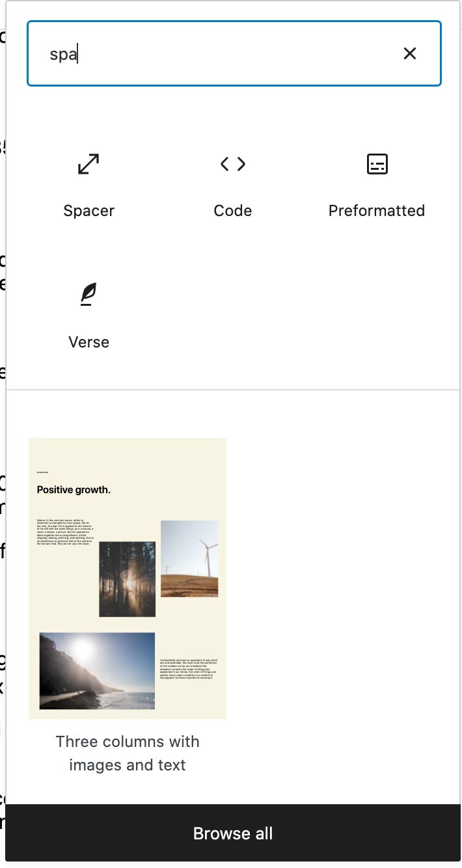Click the Verse label under its icon
462x868 pixels.
pos(88,342)
